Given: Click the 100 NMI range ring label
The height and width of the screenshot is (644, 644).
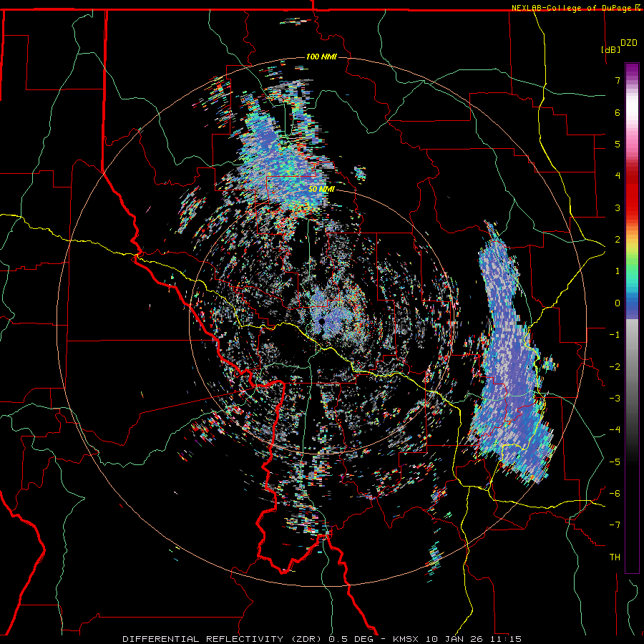Looking at the screenshot, I should point(321,57).
